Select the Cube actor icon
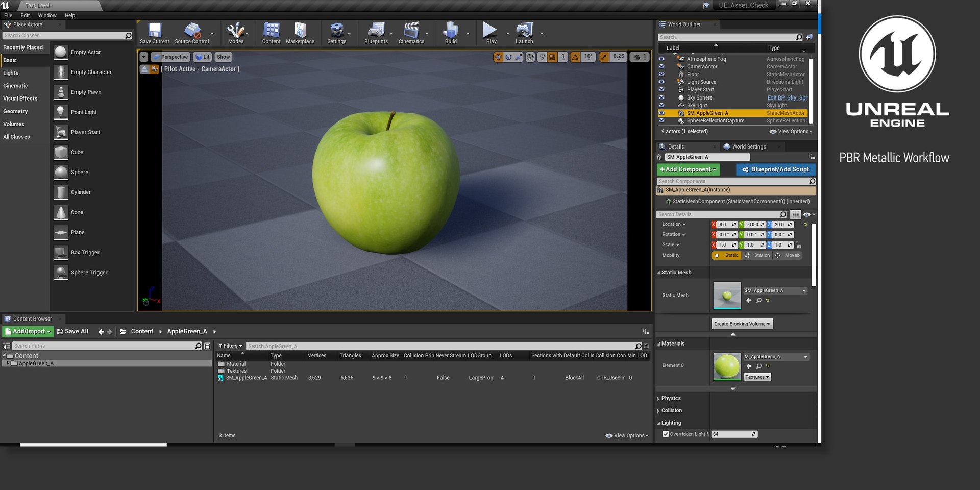 pyautogui.click(x=61, y=152)
